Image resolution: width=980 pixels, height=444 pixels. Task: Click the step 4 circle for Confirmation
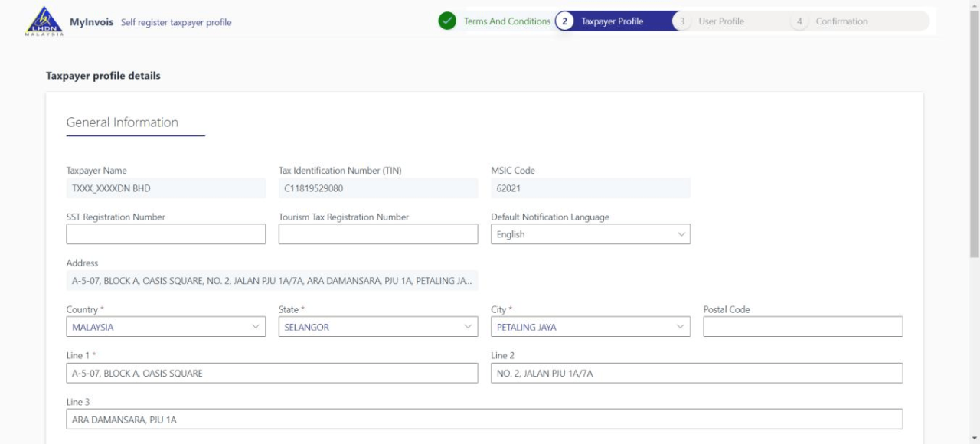pos(799,21)
